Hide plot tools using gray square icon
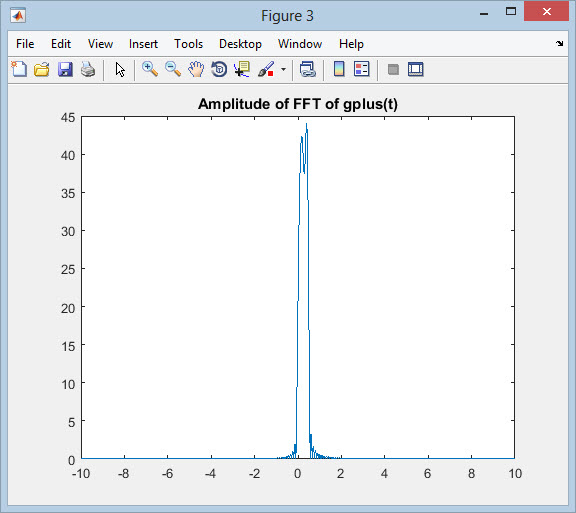The image size is (576, 513). coord(393,69)
